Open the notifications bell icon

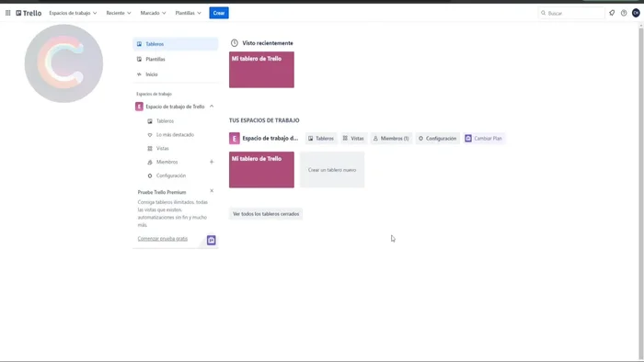pyautogui.click(x=612, y=13)
